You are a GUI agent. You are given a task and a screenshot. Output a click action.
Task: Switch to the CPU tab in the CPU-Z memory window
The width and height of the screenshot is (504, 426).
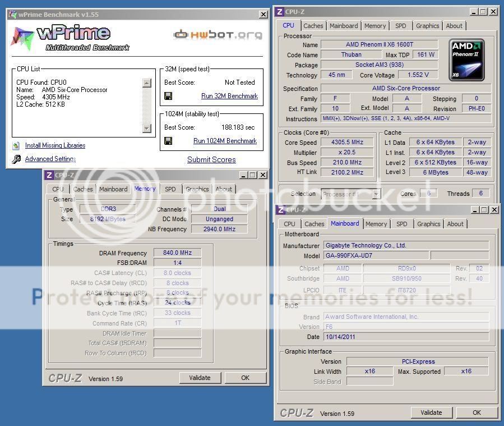[58, 189]
